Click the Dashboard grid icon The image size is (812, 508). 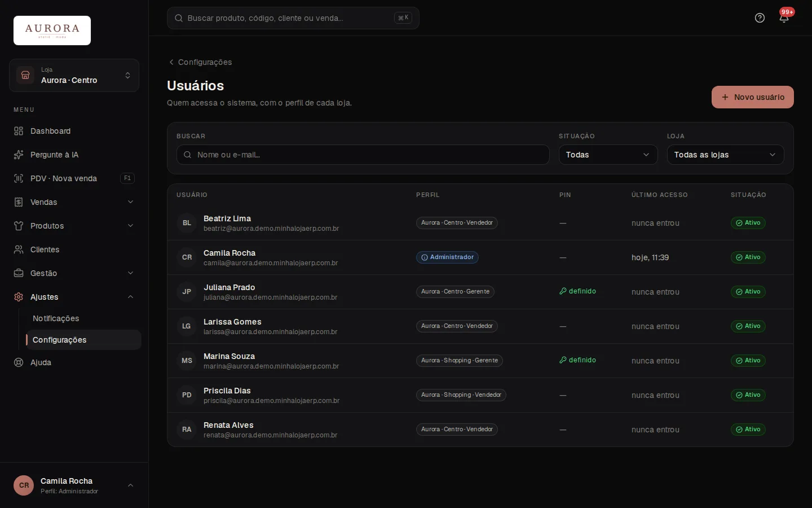point(19,131)
